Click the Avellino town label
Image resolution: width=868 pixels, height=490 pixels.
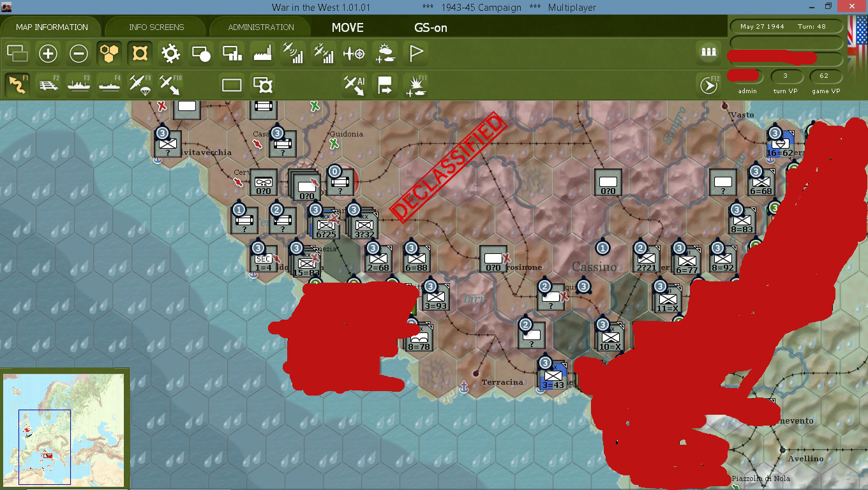(805, 459)
